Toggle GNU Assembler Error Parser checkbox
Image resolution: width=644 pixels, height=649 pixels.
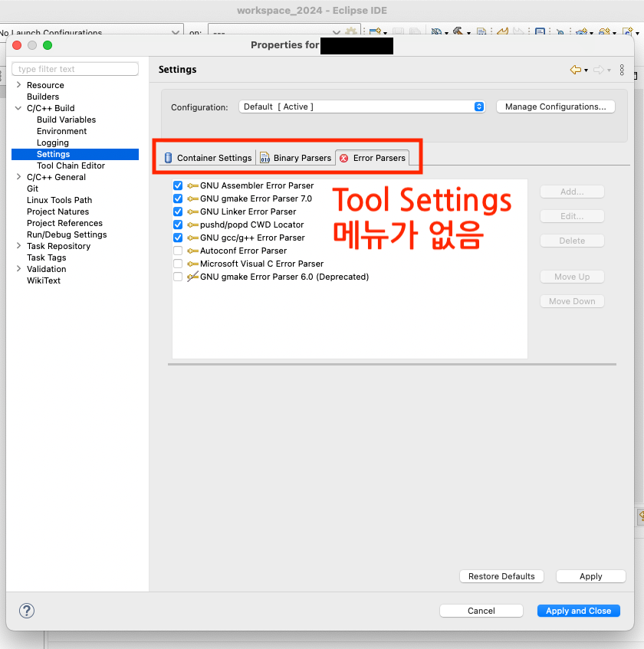point(178,185)
